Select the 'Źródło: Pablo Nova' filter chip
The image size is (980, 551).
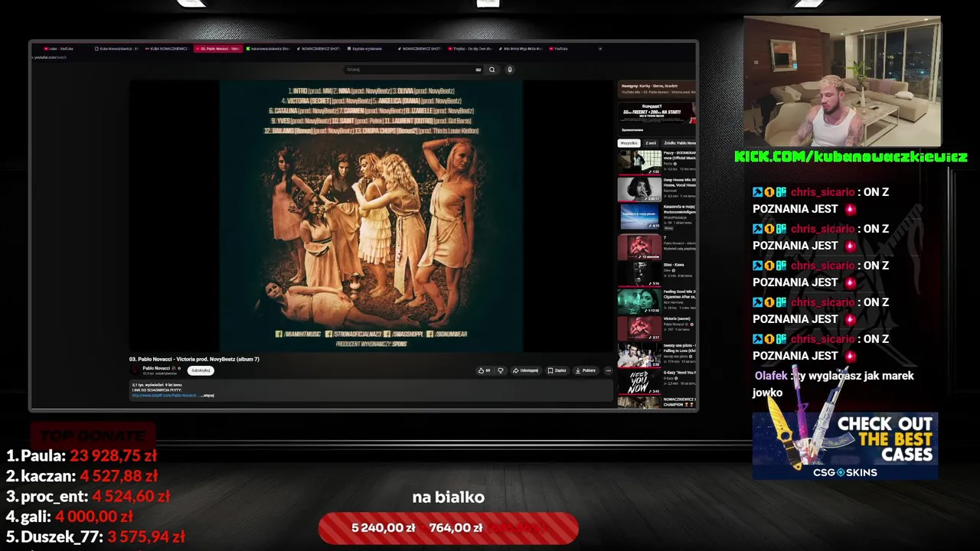click(679, 143)
